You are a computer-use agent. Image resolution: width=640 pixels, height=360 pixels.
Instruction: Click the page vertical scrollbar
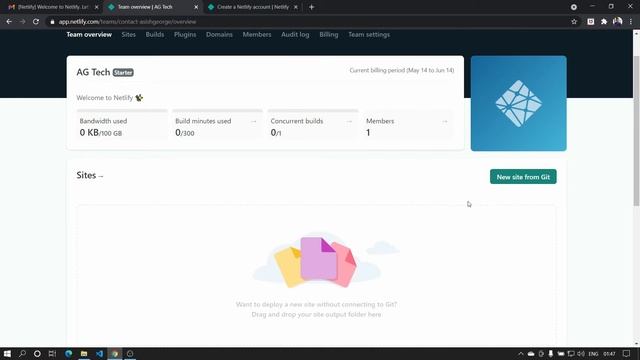636,131
